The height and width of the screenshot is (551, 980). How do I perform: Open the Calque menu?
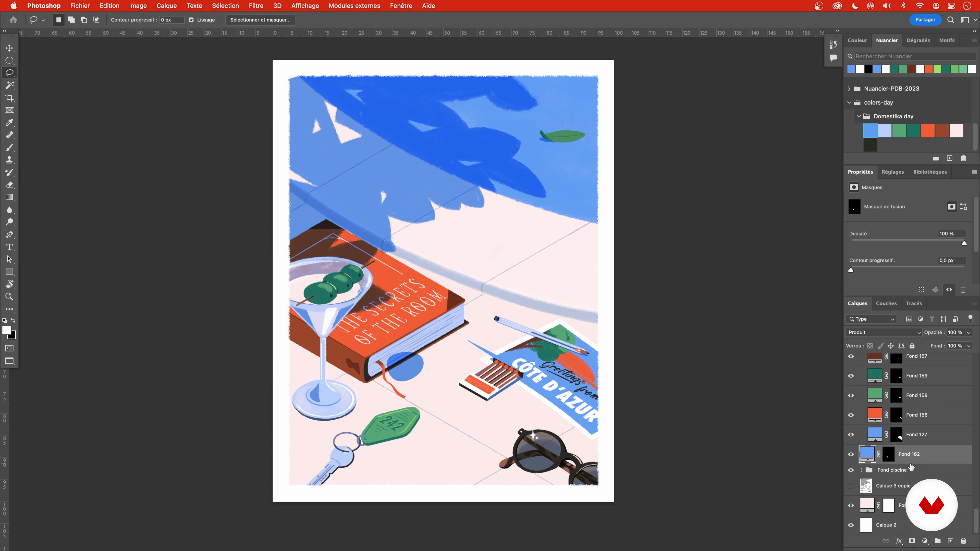tap(167, 6)
